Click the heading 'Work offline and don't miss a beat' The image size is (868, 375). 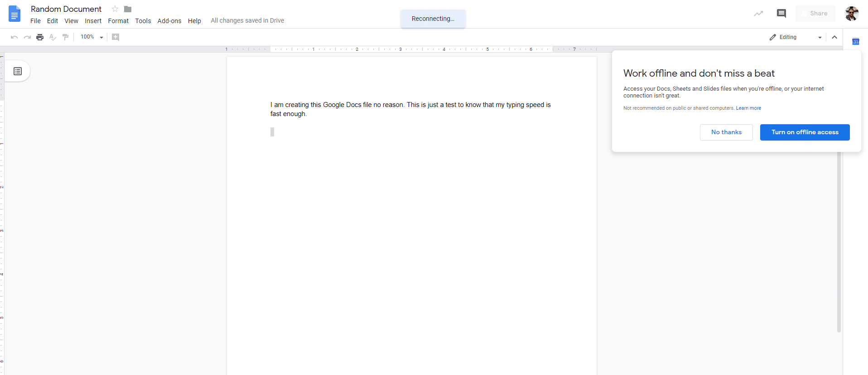[699, 73]
